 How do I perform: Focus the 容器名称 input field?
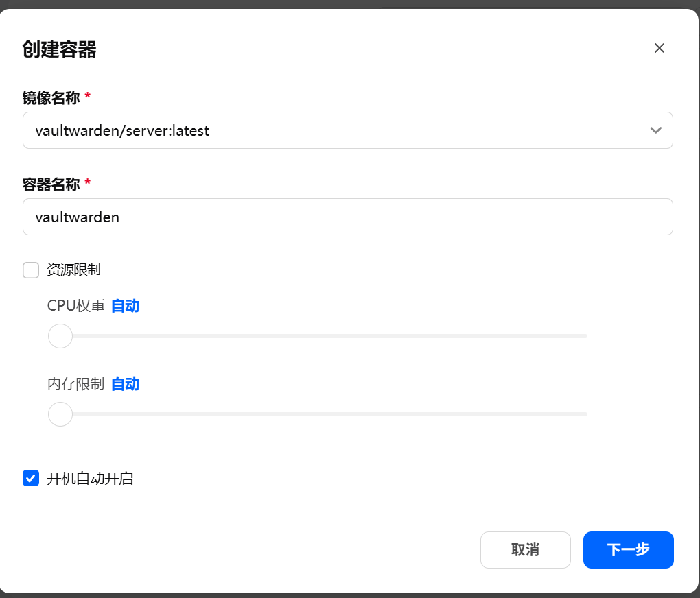click(348, 217)
